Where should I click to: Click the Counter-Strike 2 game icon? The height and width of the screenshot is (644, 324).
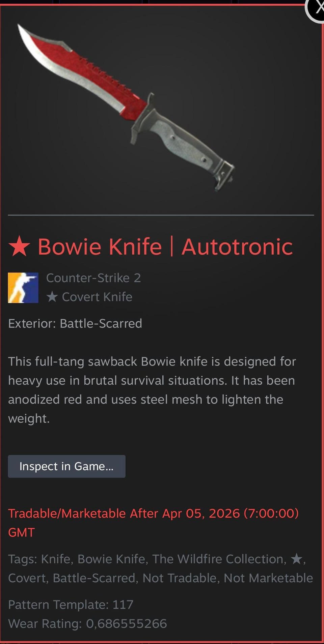[x=23, y=288]
